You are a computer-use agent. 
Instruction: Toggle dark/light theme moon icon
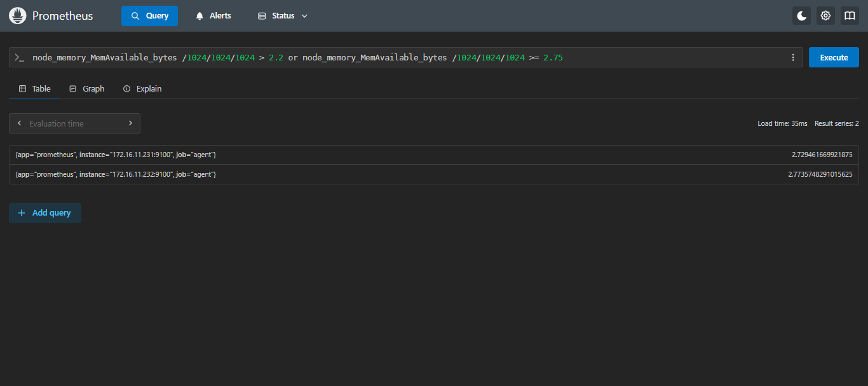pyautogui.click(x=801, y=16)
